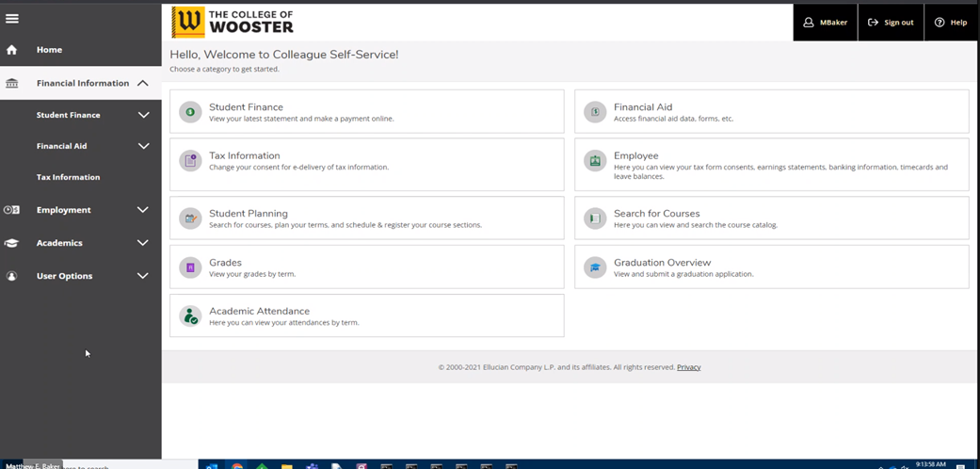Expand the User Options sidebar section
The width and height of the screenshot is (980, 469).
pyautogui.click(x=143, y=276)
